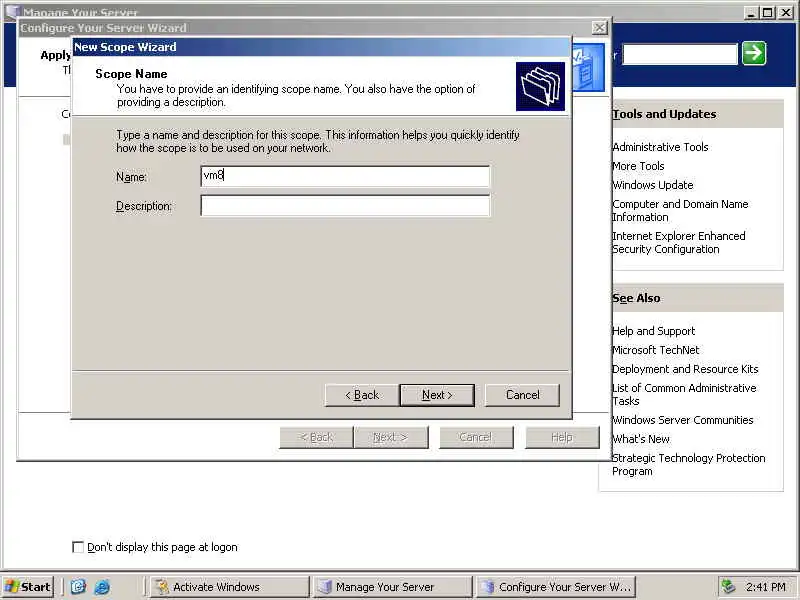
Task: Click disabled Next in Configure Your Server Wizard
Action: (x=391, y=437)
